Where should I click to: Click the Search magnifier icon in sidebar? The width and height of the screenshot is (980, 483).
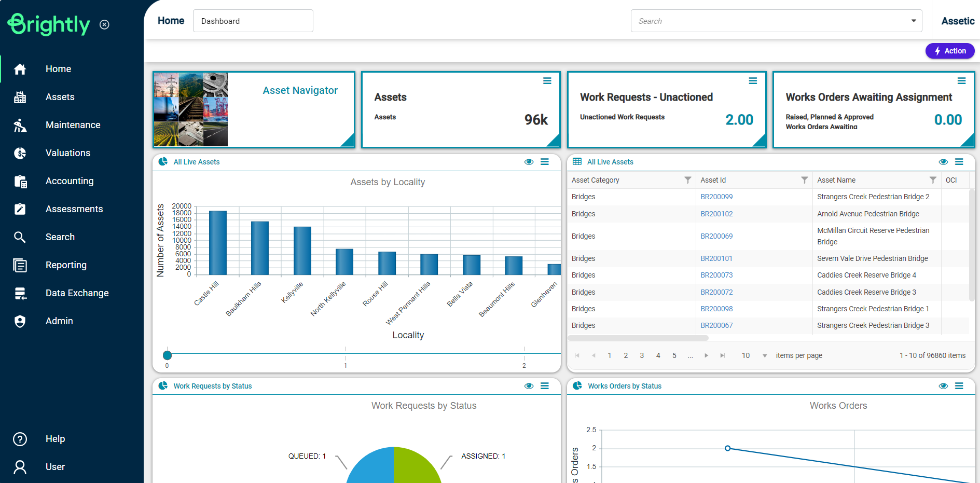pyautogui.click(x=20, y=237)
